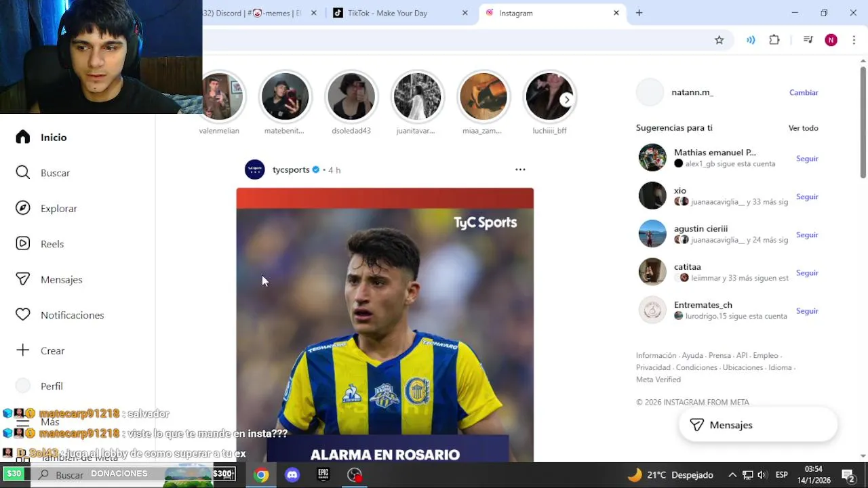
Task: Open the Explorar compass icon
Action: [x=23, y=208]
